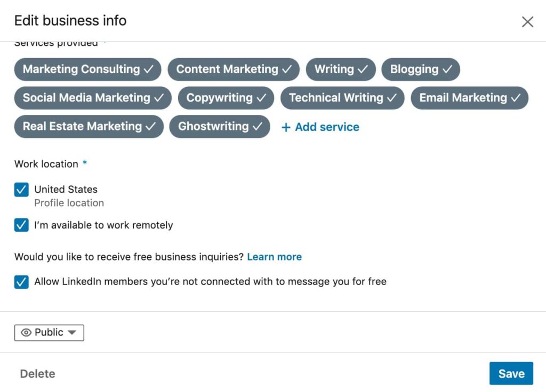This screenshot has width=546, height=392.
Task: Remove the Blogging service chip
Action: click(x=421, y=69)
